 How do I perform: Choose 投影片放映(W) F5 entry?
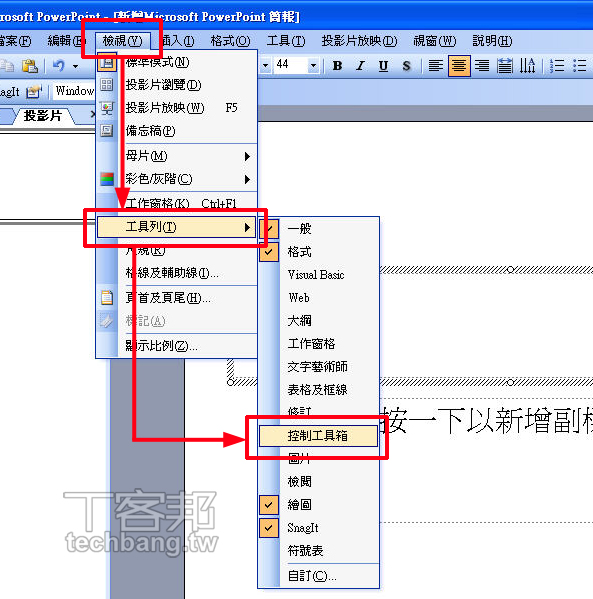[x=177, y=108]
